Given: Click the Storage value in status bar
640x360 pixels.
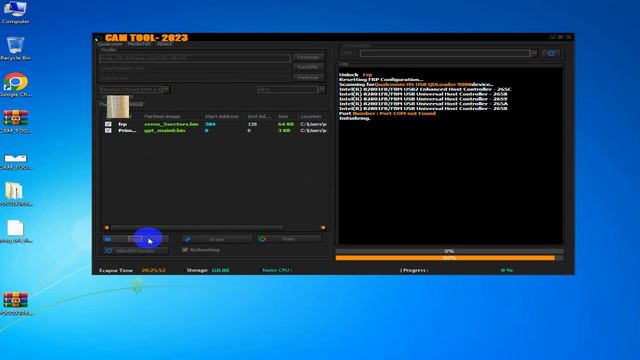Looking at the screenshot, I should [220, 270].
